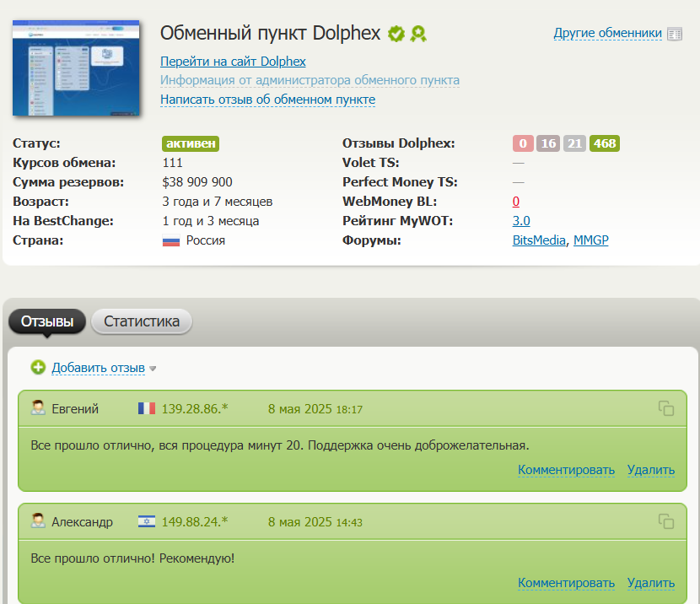Copy Евгений's review using the copy icon
The image size is (700, 604).
pyautogui.click(x=666, y=408)
